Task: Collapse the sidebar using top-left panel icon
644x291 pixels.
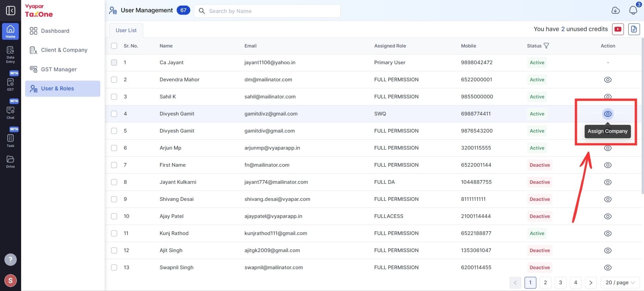Action: [10, 11]
